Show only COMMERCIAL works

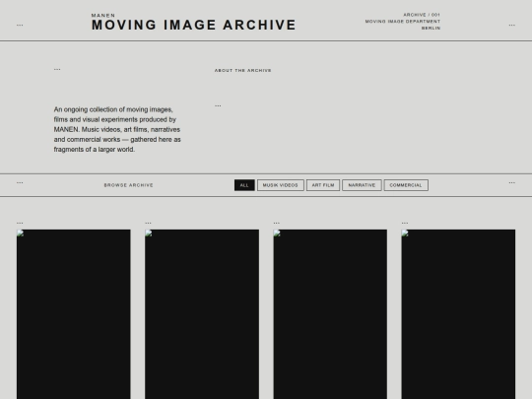coord(406,185)
